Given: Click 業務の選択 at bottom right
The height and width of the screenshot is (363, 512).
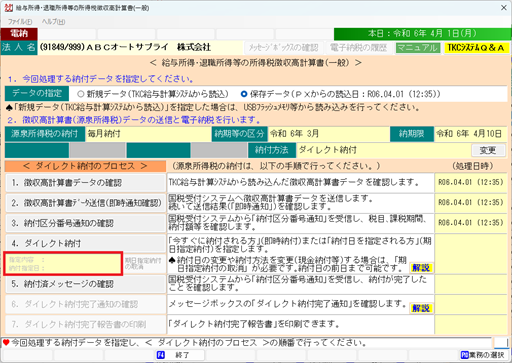Looking at the screenshot, I should click(x=483, y=355).
